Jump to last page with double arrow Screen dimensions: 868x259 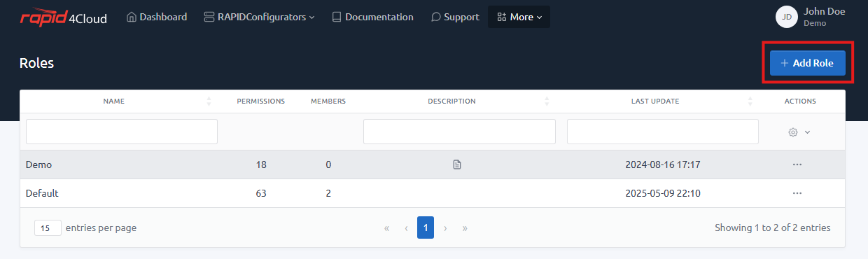click(465, 227)
